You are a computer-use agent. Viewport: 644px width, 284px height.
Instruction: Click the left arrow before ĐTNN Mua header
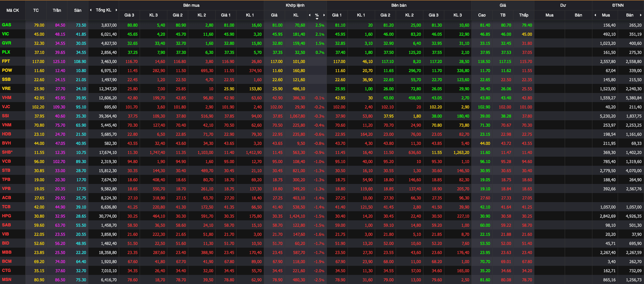pos(595,15)
